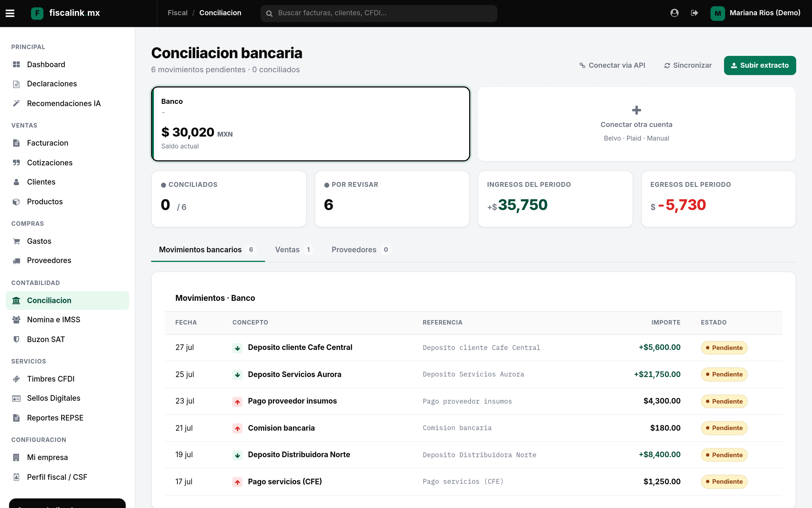Click the Conciliacion bank building icon
812x508 pixels.
[16, 300]
